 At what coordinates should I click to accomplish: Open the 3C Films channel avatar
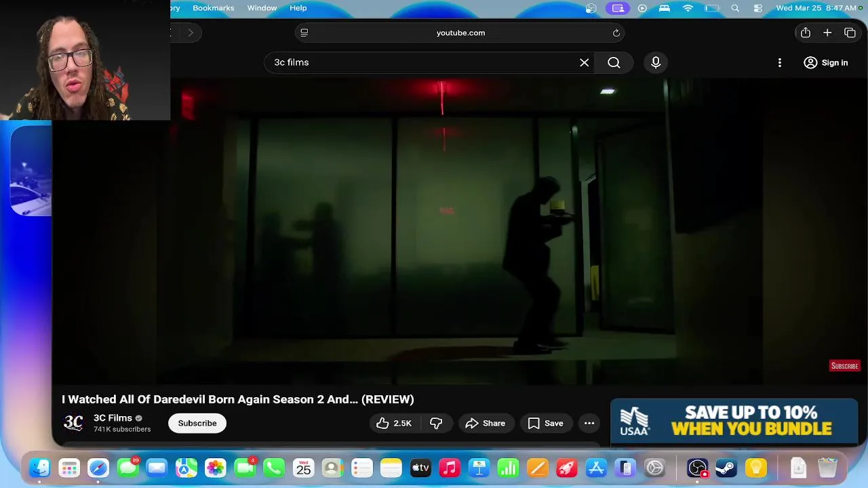[x=73, y=423]
